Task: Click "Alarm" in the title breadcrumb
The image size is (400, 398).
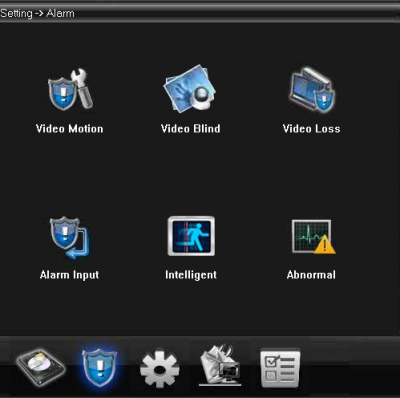Action: (60, 13)
